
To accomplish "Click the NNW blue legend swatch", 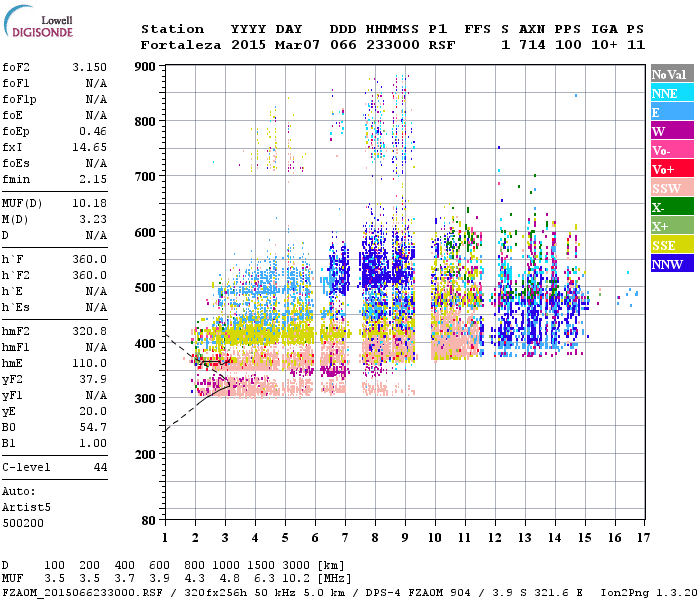I will coord(669,264).
